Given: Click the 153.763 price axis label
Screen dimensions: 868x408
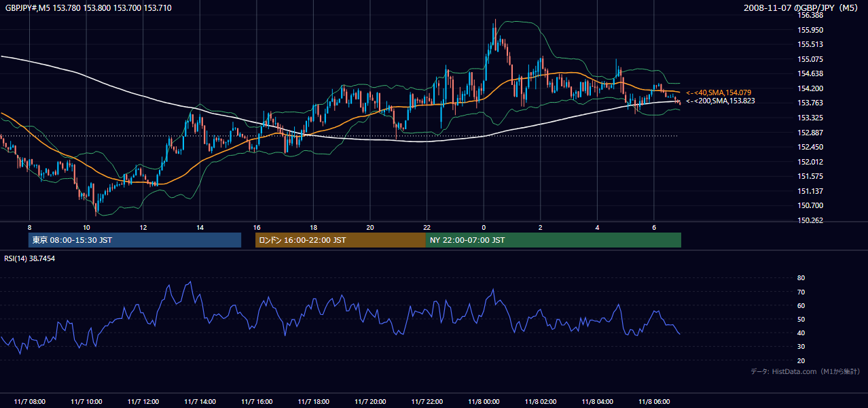Looking at the screenshot, I should (x=811, y=103).
